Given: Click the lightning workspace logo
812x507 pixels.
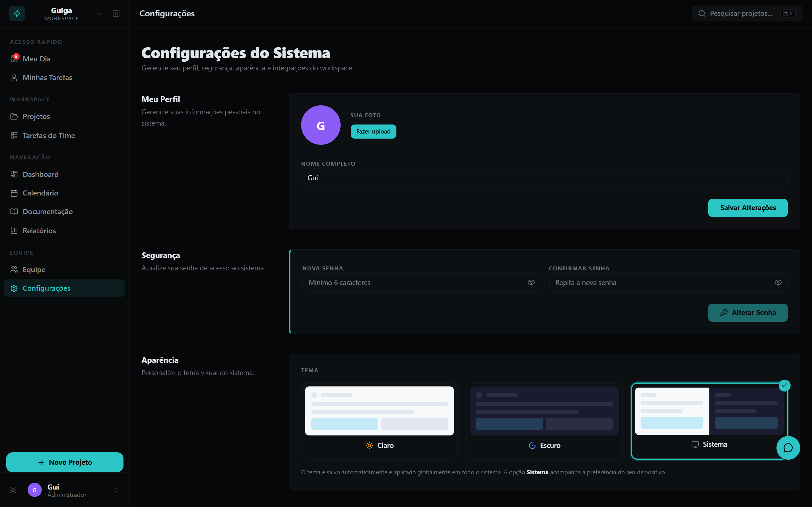Looking at the screenshot, I should [17, 14].
